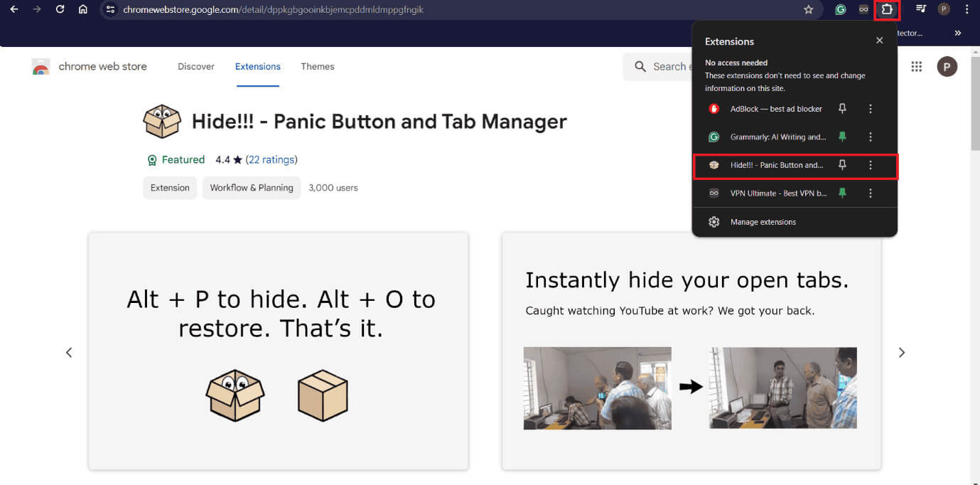
Task: Open the VPN Ultimate toolbar icon
Action: point(863,10)
